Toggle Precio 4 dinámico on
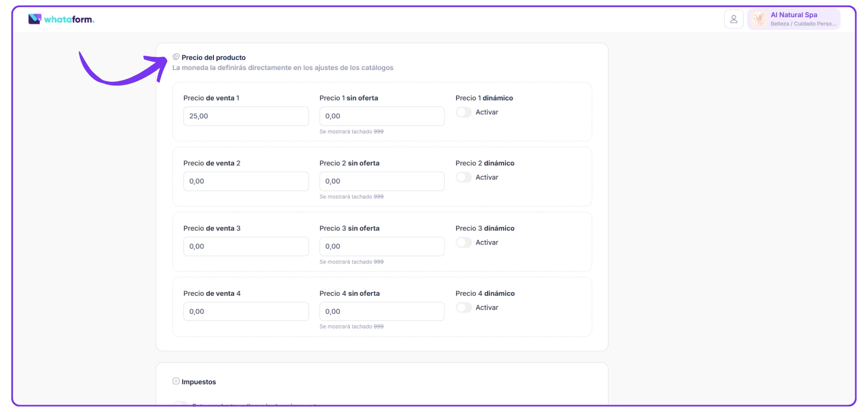 463,308
